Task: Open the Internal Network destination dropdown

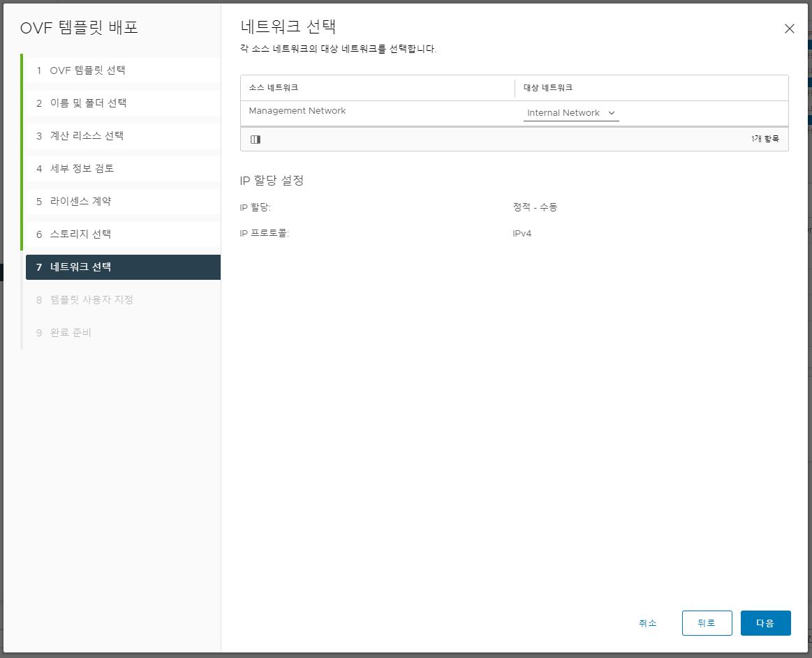Action: point(571,113)
